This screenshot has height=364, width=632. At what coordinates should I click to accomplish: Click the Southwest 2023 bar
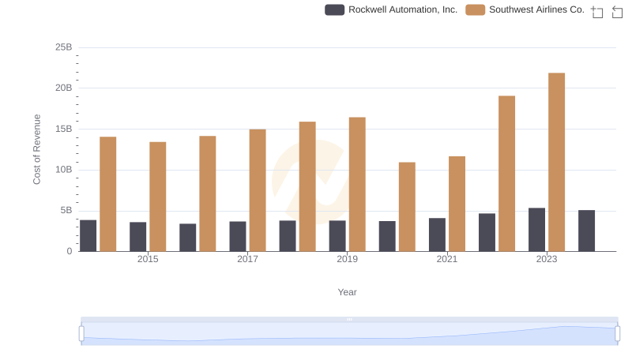point(557,163)
